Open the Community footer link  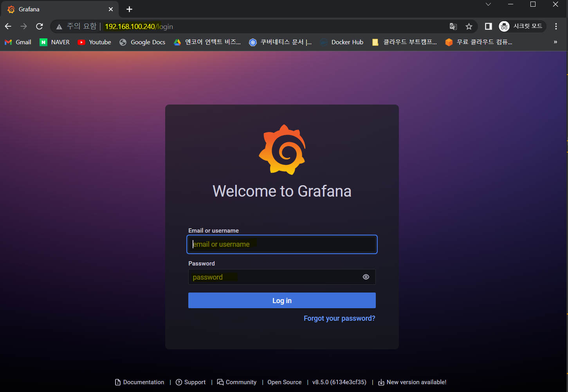point(237,382)
